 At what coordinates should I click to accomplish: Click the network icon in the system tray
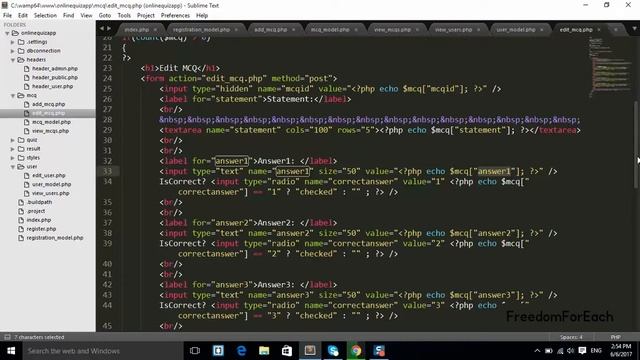pos(560,351)
